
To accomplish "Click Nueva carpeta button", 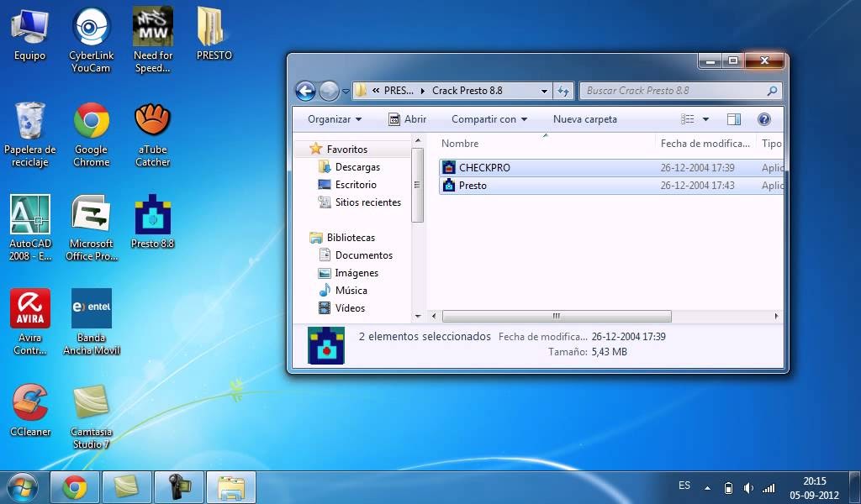I will click(x=585, y=119).
